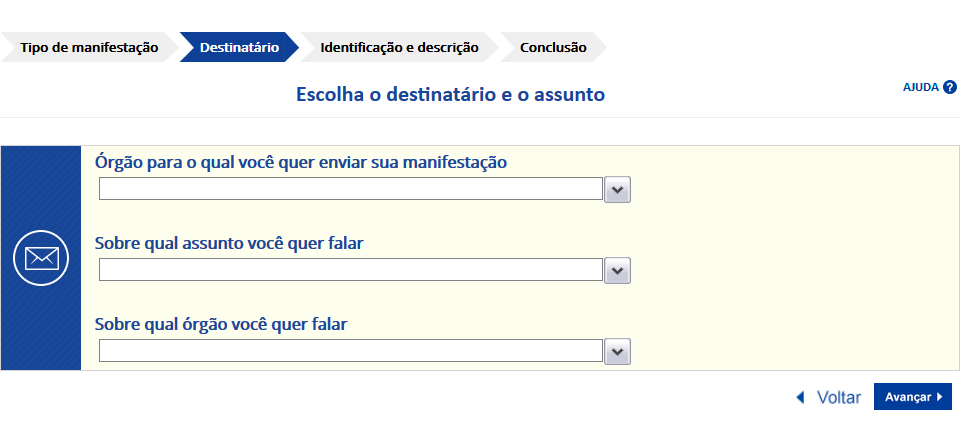Go to the Tipo de manifestação step
This screenshot has height=433, width=968.
pos(89,47)
